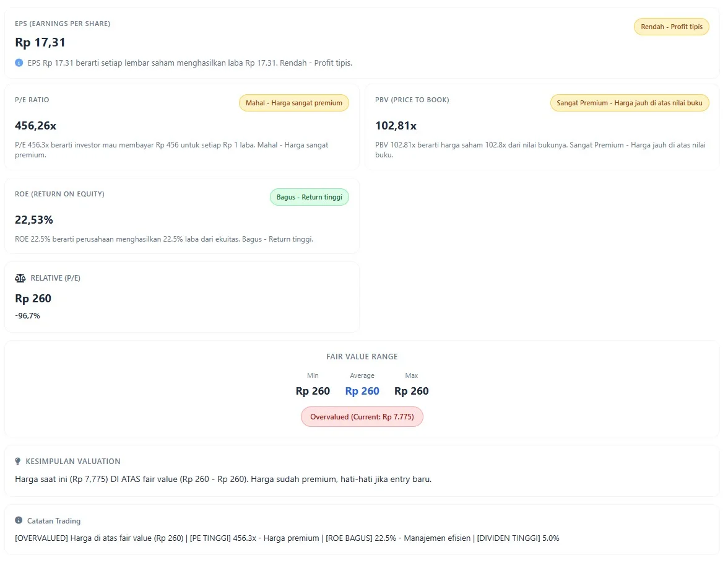Viewport: 728px width, 565px height.
Task: Click the "Rendah - Profit tipis" badge
Action: [x=671, y=27]
